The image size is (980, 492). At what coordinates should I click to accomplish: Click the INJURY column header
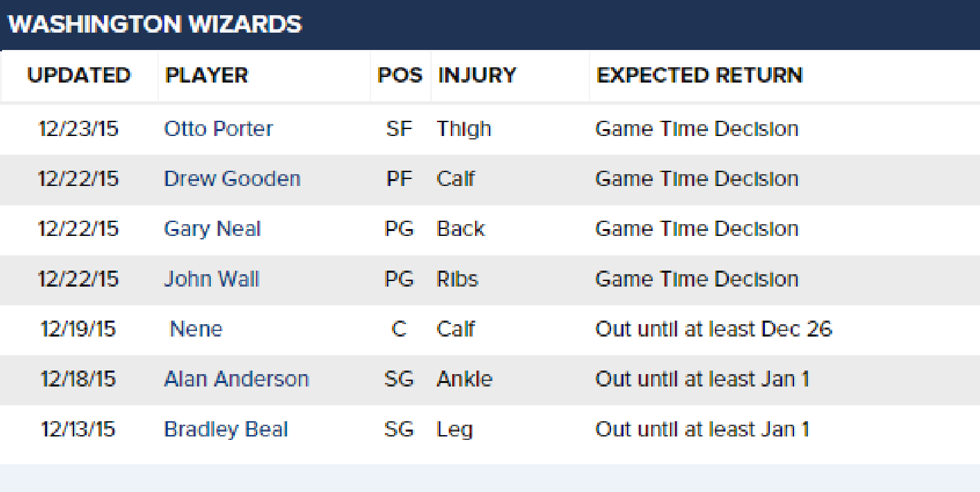(477, 75)
